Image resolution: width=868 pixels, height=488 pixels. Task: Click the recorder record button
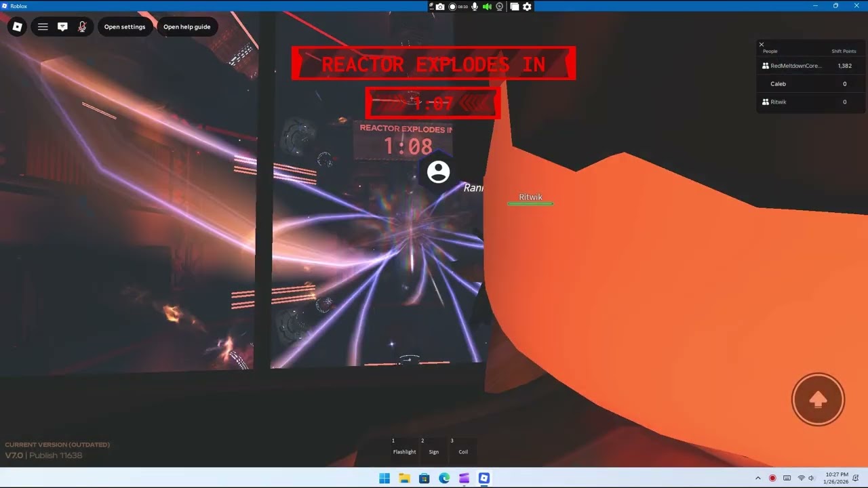pos(452,6)
